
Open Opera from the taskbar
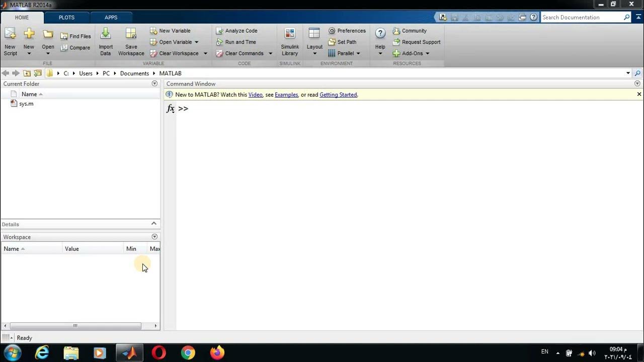coord(158,352)
